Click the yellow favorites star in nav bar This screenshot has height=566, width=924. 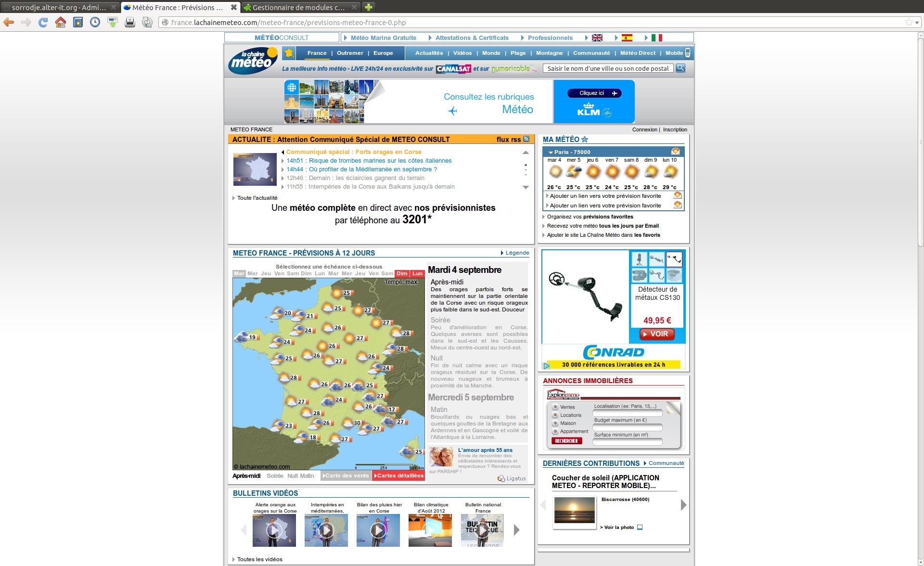point(289,53)
